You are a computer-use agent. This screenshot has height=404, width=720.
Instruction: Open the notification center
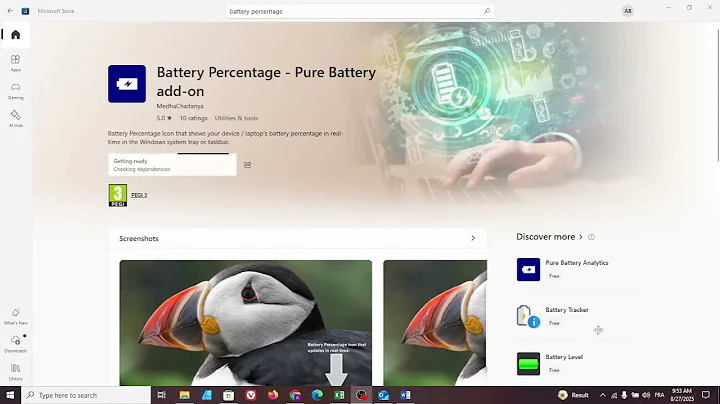tap(706, 395)
